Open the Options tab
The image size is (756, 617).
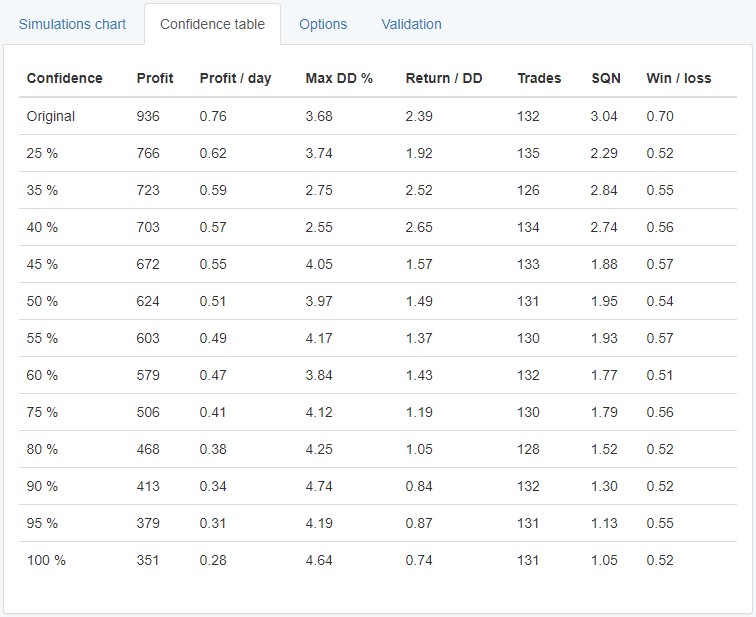(x=323, y=24)
